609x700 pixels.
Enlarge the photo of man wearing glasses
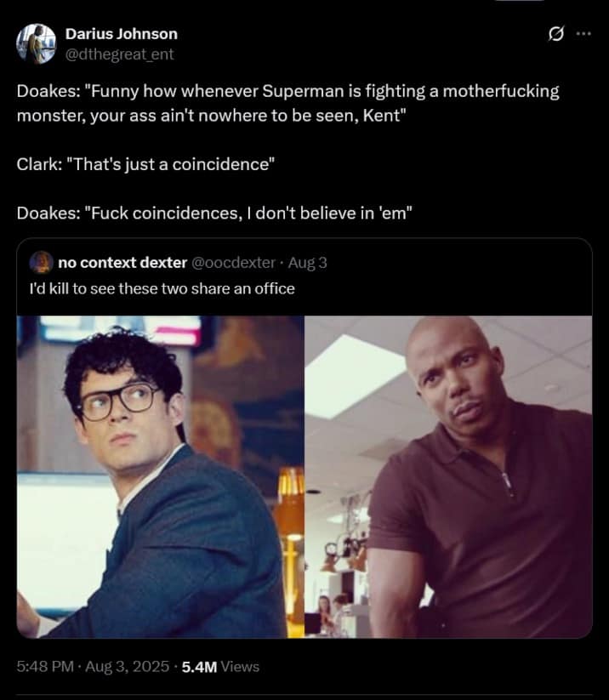161,476
